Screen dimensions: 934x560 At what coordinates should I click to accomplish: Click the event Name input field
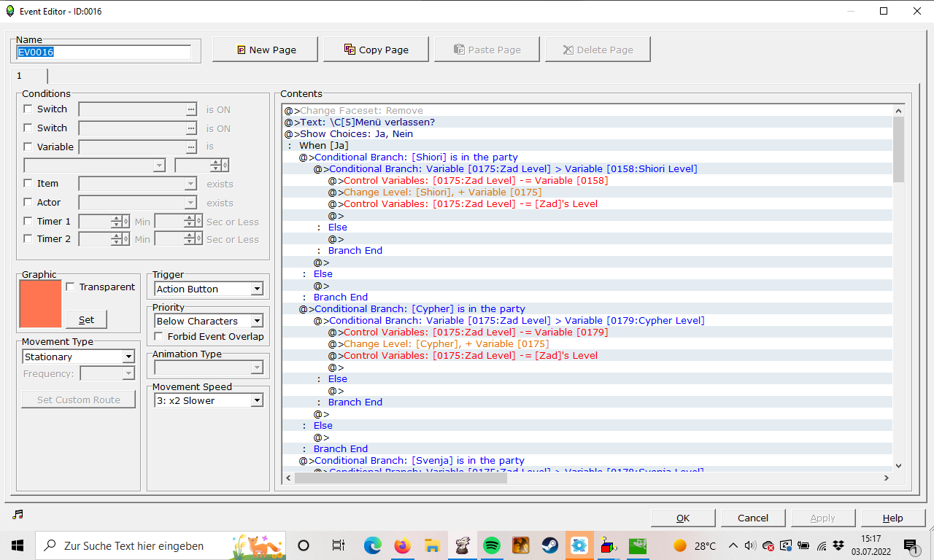coord(104,52)
